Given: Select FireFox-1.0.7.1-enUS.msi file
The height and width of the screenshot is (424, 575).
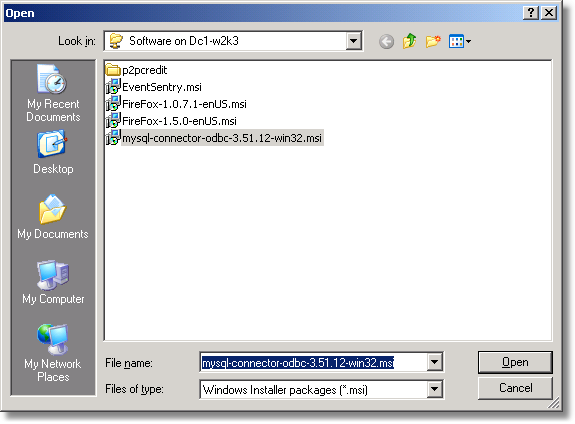Looking at the screenshot, I should [176, 104].
